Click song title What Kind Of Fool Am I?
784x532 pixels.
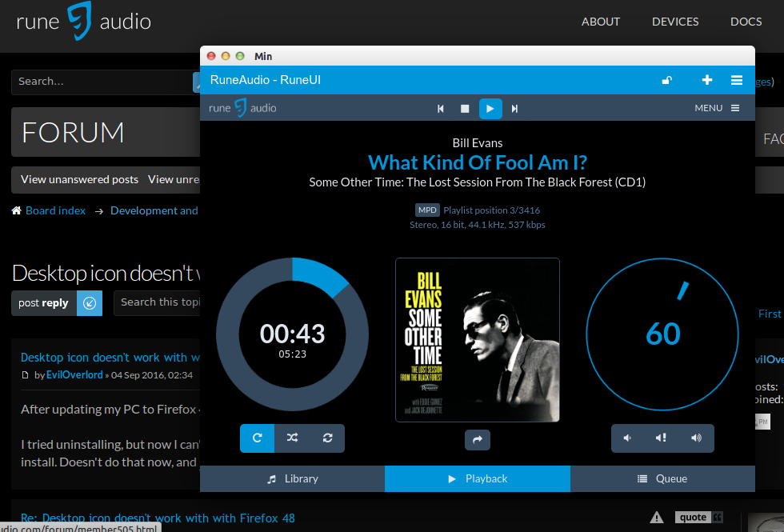(x=478, y=163)
